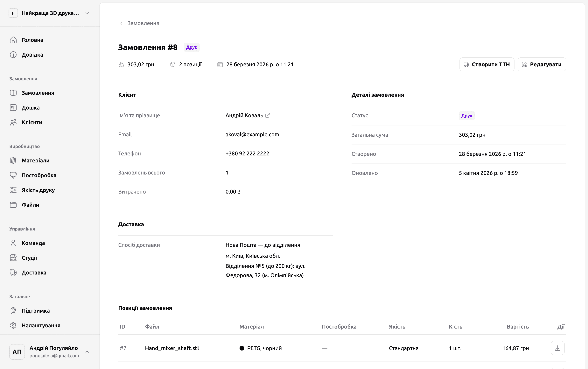Open Підтримка headset icon
This screenshot has width=588, height=369.
13,311
